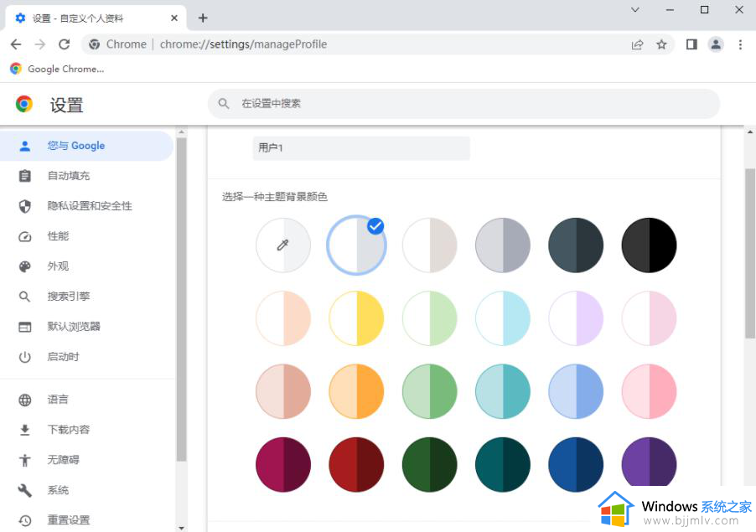Click the main page scrollbar thumb
This screenshot has height=532, width=756.
[x=750, y=254]
